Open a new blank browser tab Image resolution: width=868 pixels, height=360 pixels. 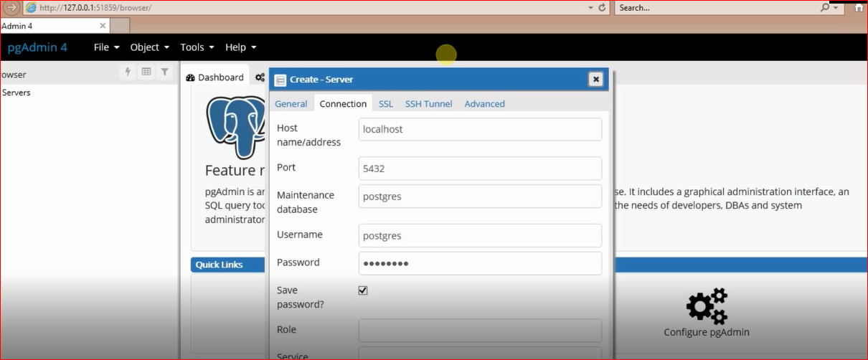120,26
